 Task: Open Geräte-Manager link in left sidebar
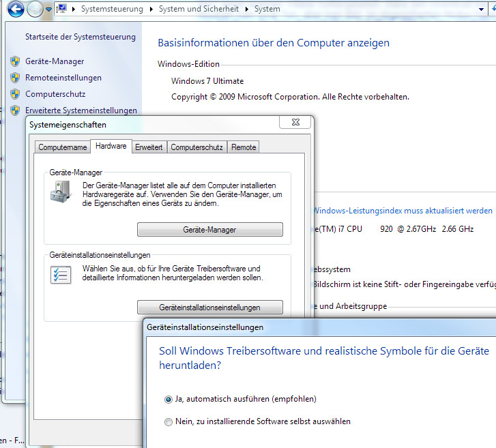pos(55,61)
